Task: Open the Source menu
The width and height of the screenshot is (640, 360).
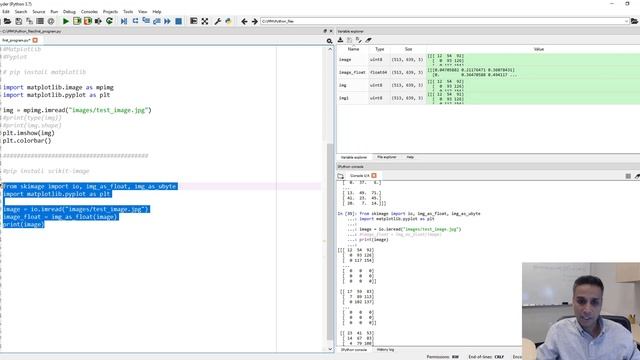Action: [x=39, y=12]
